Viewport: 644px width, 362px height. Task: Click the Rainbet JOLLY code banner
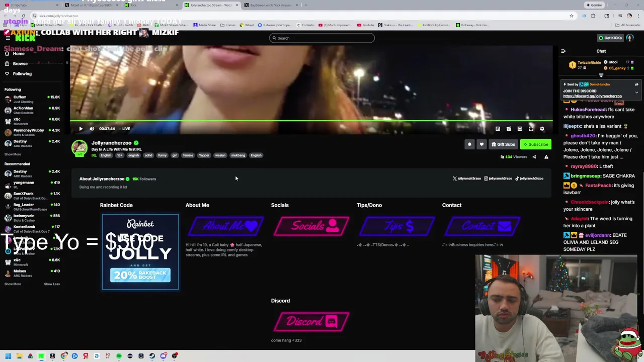click(x=140, y=252)
